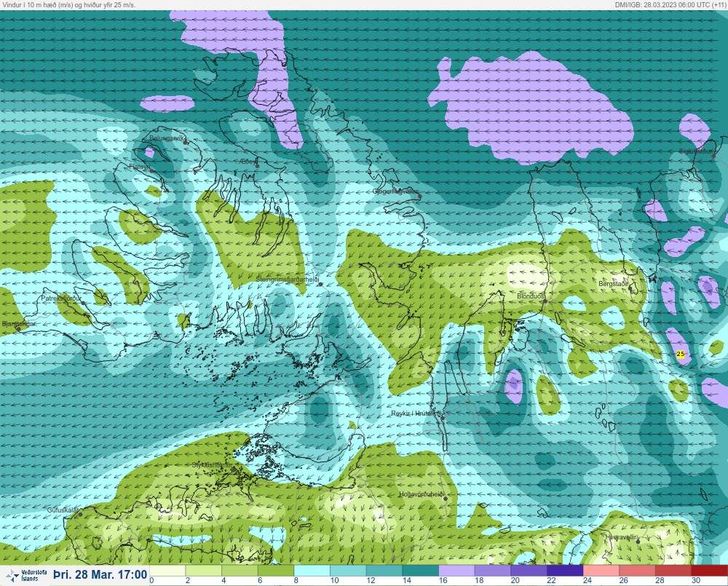Click the Hveravellir station label
728x586 pixels.
621,536
